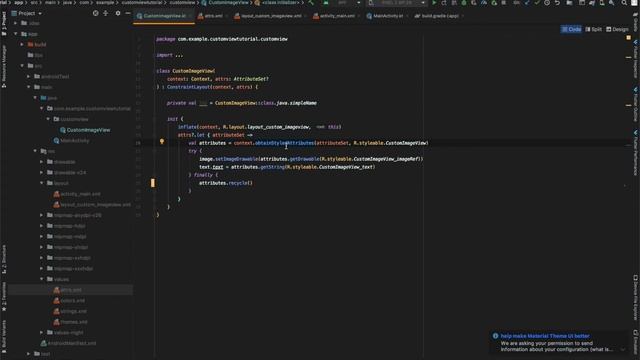Select activity_main.xml in layout folder
Screen dimensions: 640x360
click(x=77, y=194)
